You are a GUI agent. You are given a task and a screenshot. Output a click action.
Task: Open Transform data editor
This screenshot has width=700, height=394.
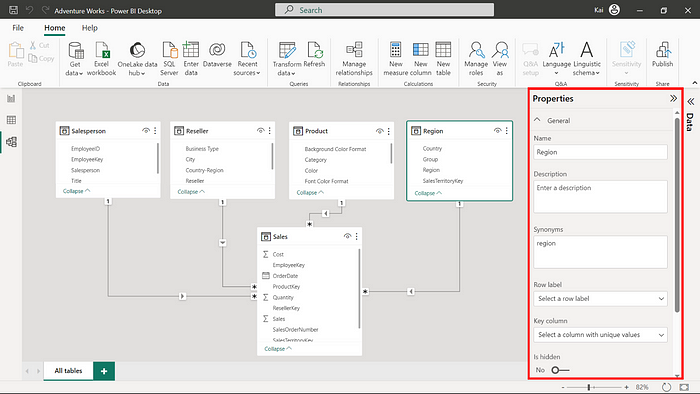click(287, 58)
